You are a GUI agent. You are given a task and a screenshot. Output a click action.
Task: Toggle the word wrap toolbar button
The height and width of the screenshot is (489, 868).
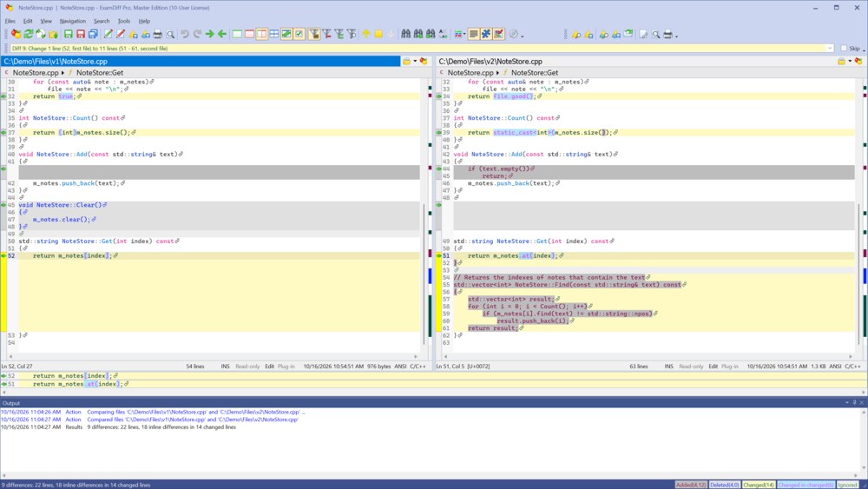point(473,35)
